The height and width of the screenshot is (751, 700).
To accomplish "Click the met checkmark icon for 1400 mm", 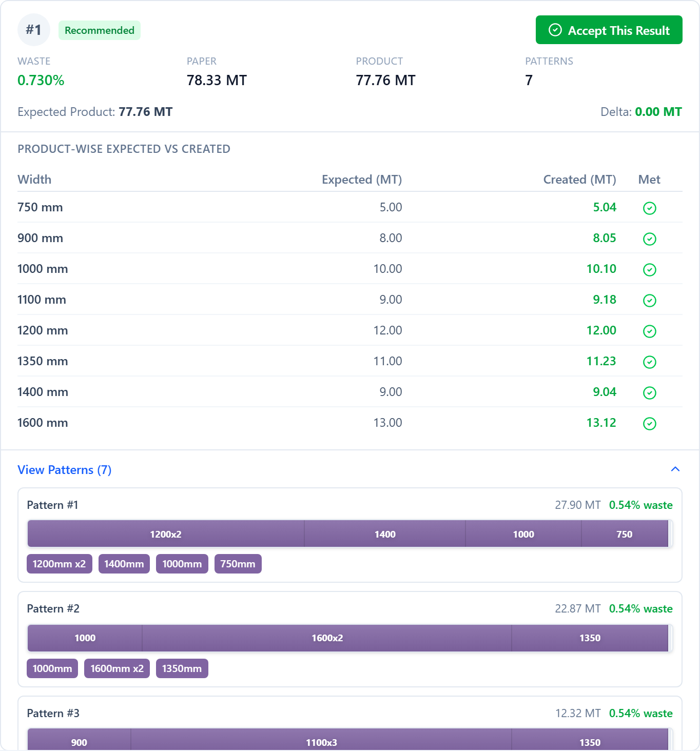I will click(x=650, y=392).
